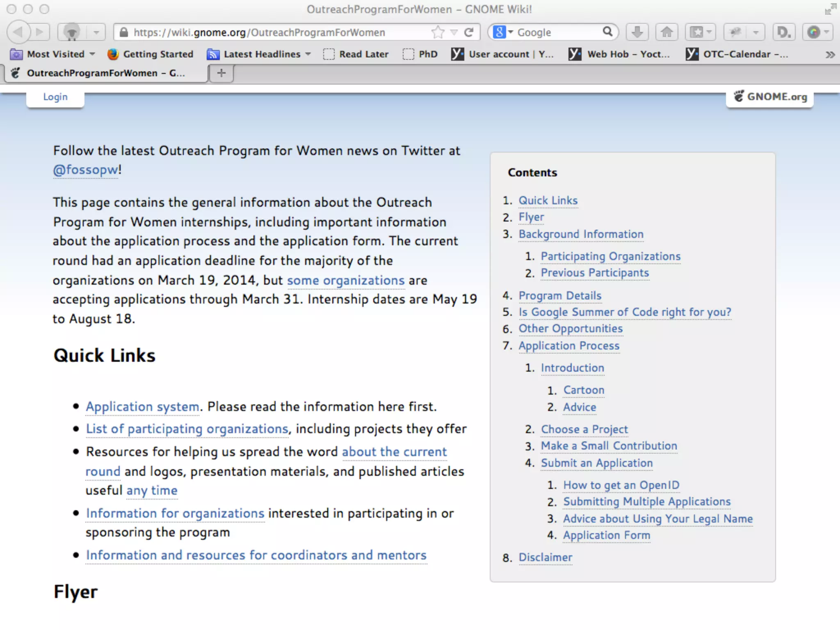Select the OutreachProgramForWomen tab

106,73
